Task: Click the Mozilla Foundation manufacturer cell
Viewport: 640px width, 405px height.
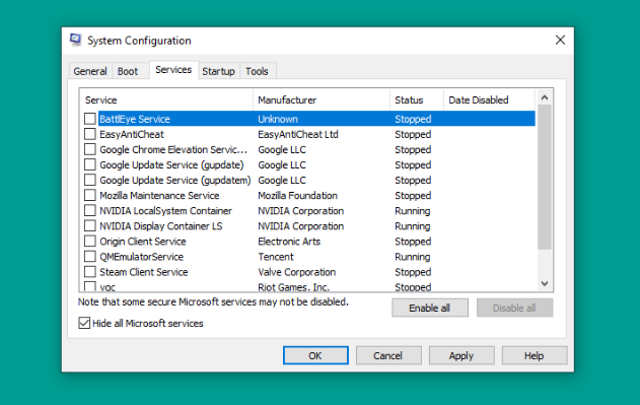Action: click(x=298, y=195)
